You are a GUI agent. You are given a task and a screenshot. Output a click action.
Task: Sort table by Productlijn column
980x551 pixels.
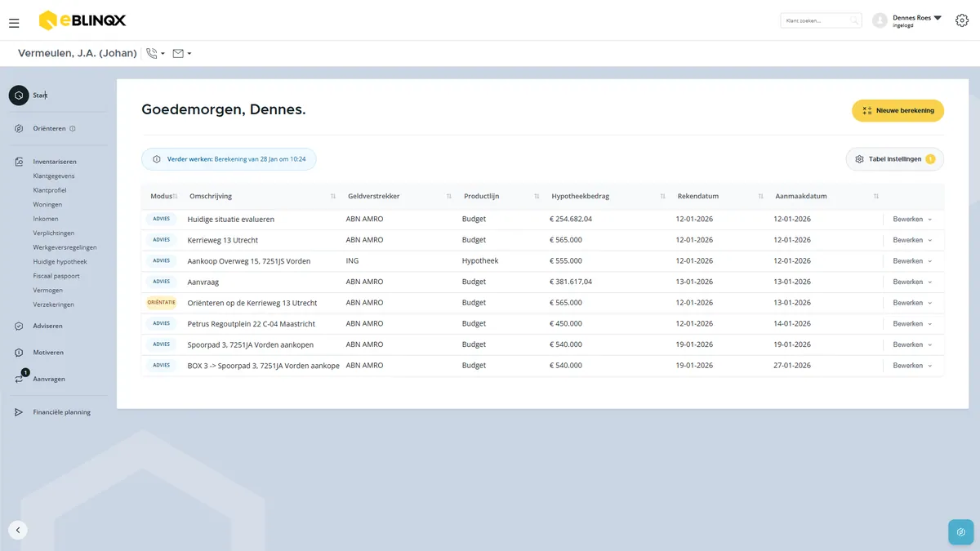[x=537, y=197]
